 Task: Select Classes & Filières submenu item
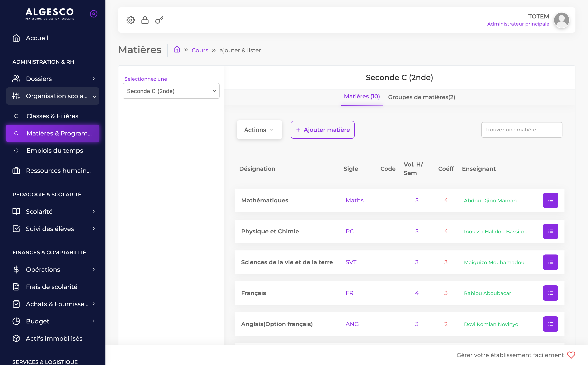[52, 116]
